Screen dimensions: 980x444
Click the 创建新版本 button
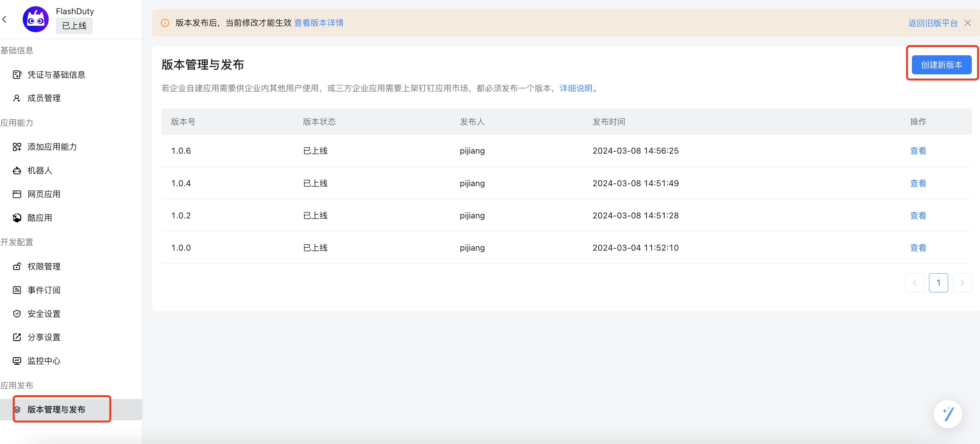click(941, 64)
